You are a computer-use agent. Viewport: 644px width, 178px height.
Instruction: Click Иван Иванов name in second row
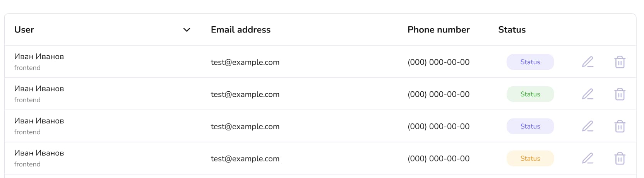click(x=39, y=89)
